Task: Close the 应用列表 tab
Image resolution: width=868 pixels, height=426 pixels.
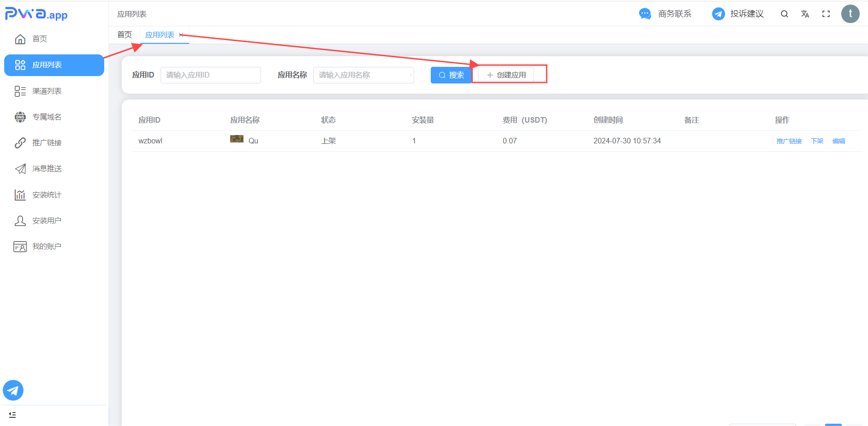Action: (x=181, y=35)
